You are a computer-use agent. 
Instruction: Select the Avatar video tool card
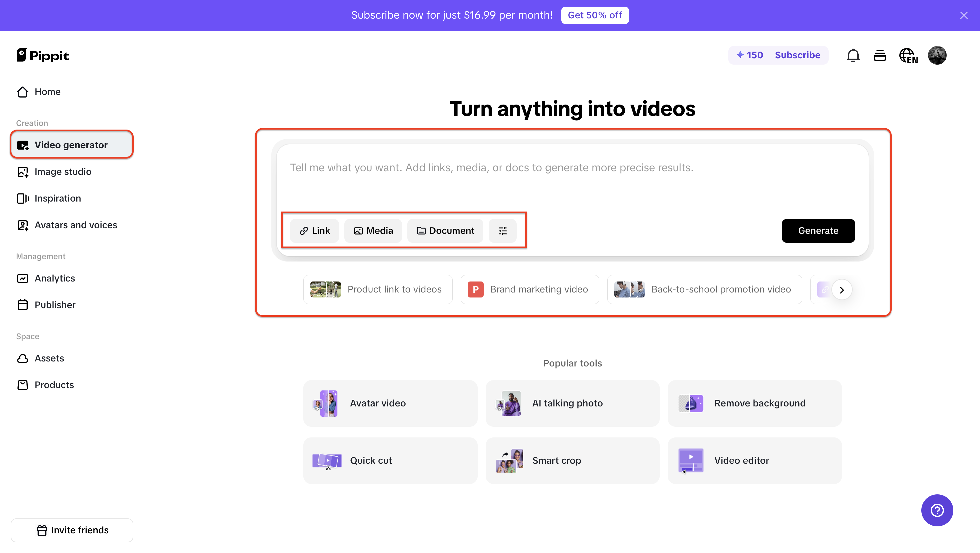click(390, 403)
